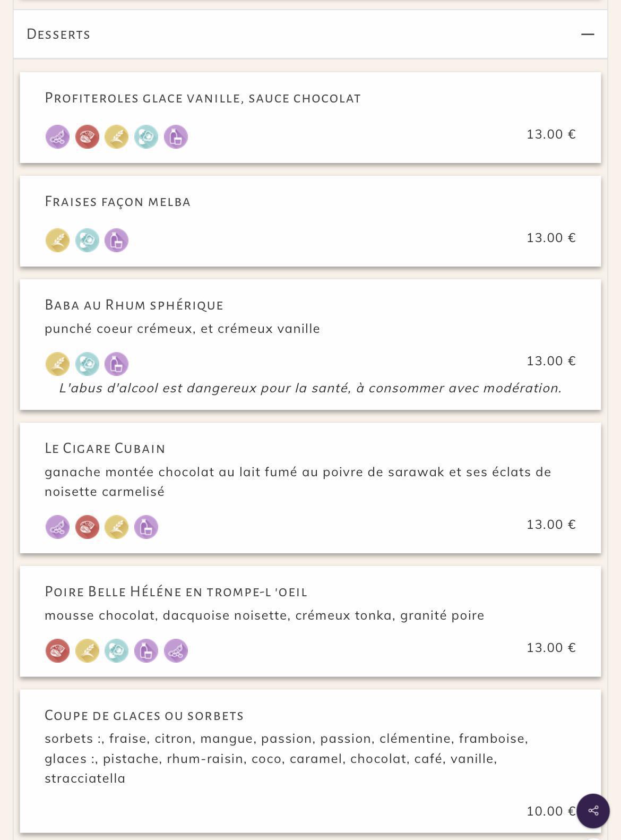Click egg allergen icon on Baba au Rhum
Image resolution: width=621 pixels, height=840 pixels.
click(x=87, y=364)
